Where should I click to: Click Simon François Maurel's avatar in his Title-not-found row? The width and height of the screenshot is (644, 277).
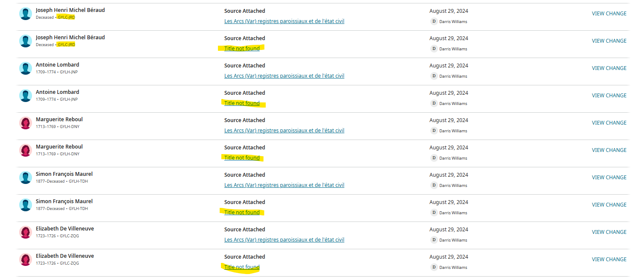coord(26,205)
